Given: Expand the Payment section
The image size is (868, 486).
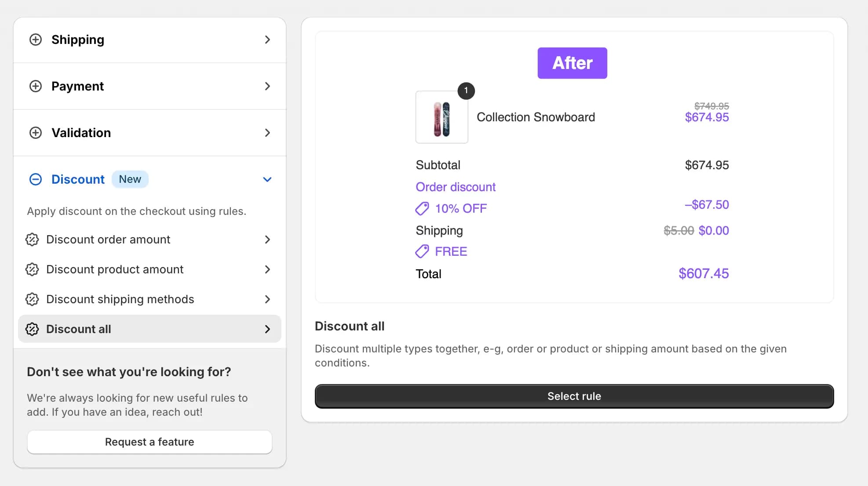Looking at the screenshot, I should pyautogui.click(x=150, y=86).
